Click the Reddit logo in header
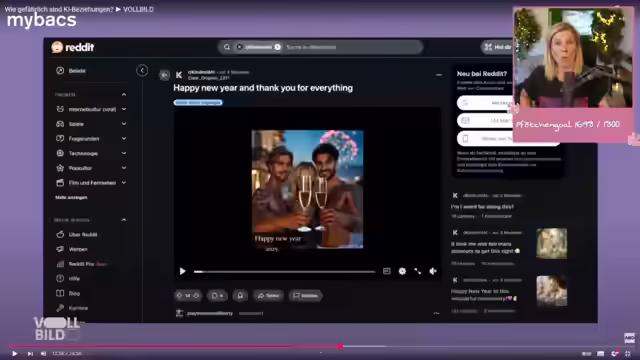The image size is (640, 360). pos(73,47)
